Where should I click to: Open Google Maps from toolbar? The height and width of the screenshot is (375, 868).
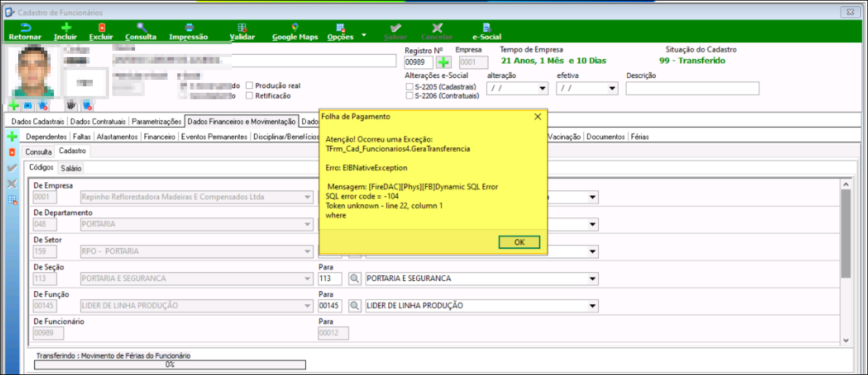[x=295, y=28]
